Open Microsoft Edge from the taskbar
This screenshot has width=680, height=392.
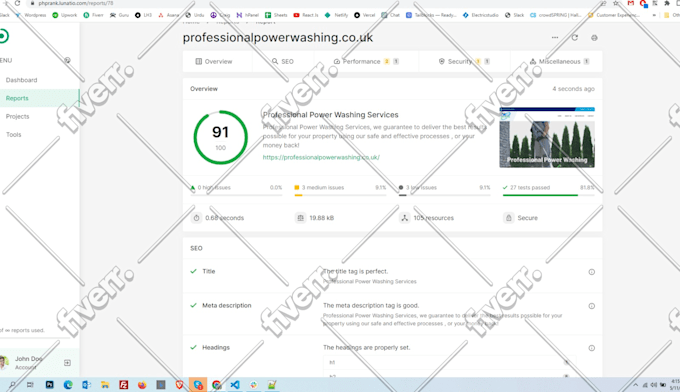(68, 385)
